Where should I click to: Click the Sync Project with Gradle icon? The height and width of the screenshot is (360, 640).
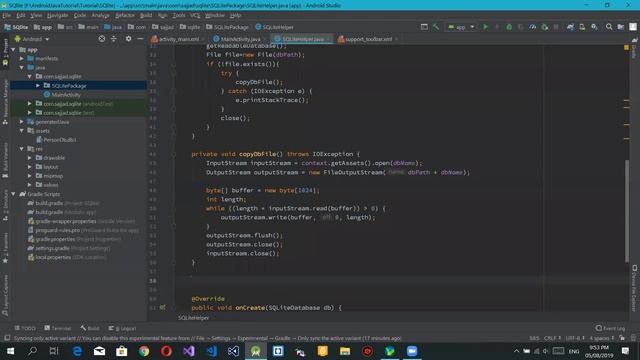pos(570,27)
